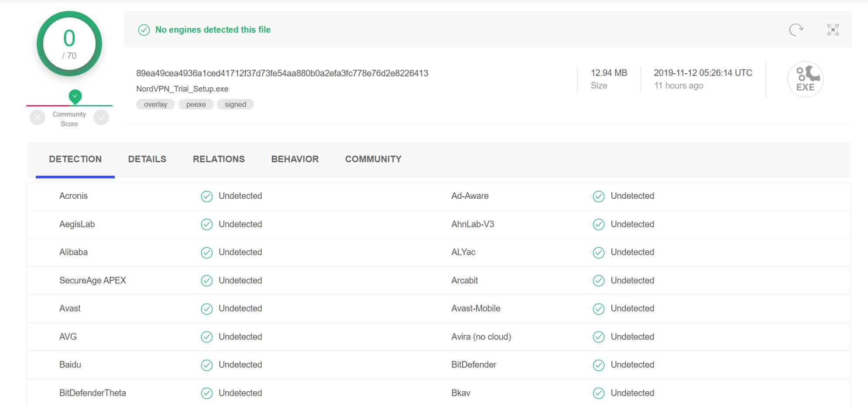Click the overlay tag
The height and width of the screenshot is (406, 868).
coord(155,104)
